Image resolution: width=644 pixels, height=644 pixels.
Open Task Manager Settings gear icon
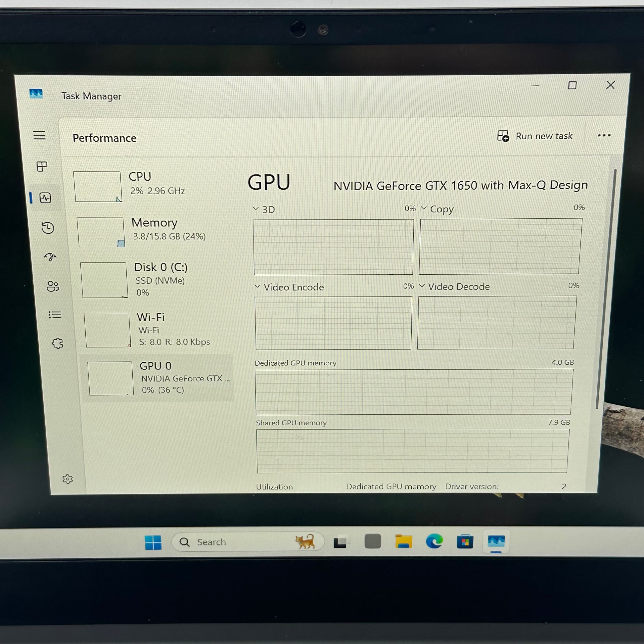(68, 479)
